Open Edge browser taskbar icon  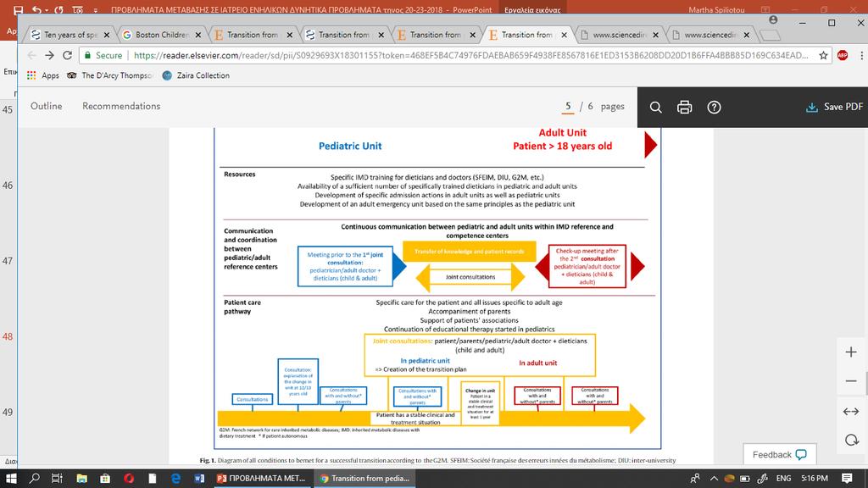(x=175, y=478)
